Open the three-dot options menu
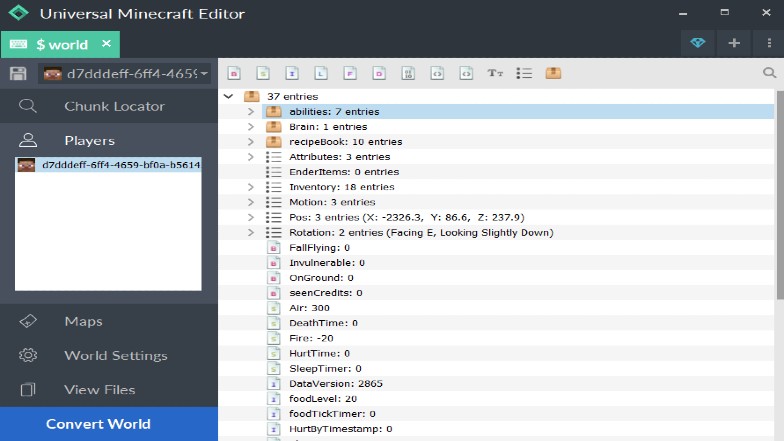 click(x=769, y=42)
